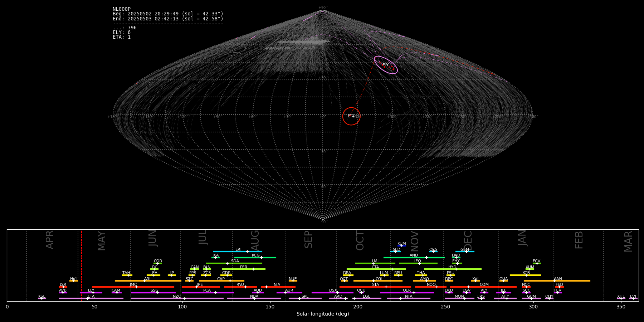The height and width of the screenshot is (322, 644).
Task: Click the HVI orange shower bar
Action: tap(74, 281)
